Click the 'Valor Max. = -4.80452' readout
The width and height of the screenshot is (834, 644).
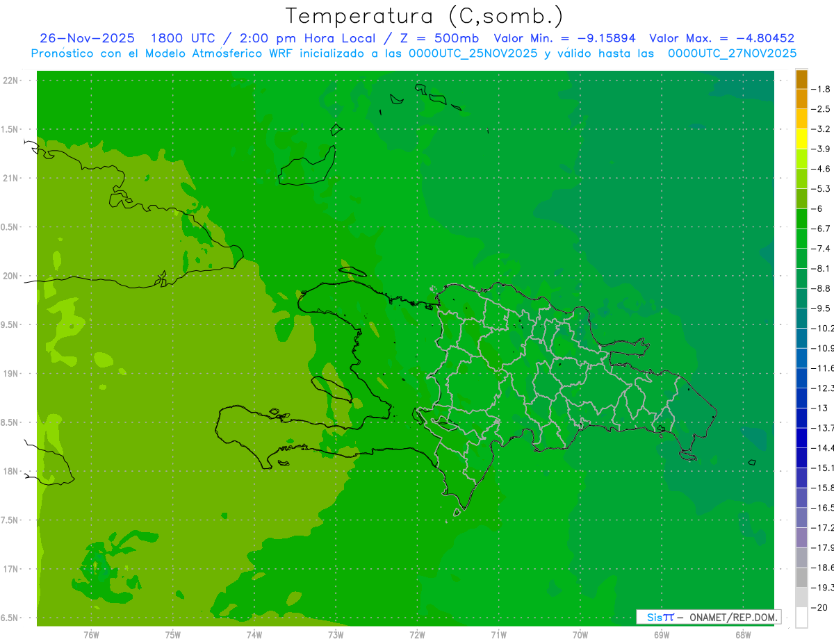coord(722,38)
